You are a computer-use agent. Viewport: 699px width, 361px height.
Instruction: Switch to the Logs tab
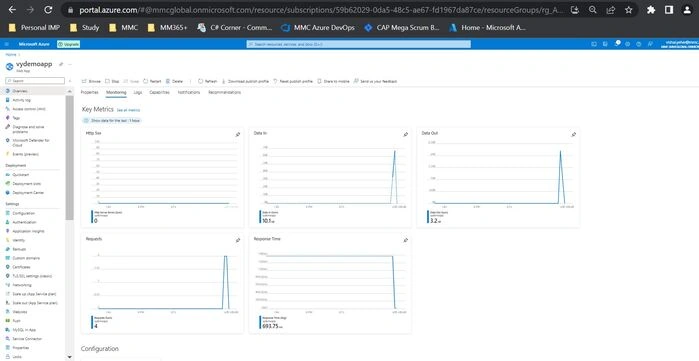click(138, 92)
